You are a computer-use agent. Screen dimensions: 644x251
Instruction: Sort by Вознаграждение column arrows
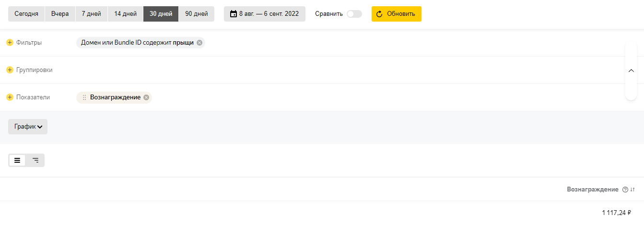(632, 190)
